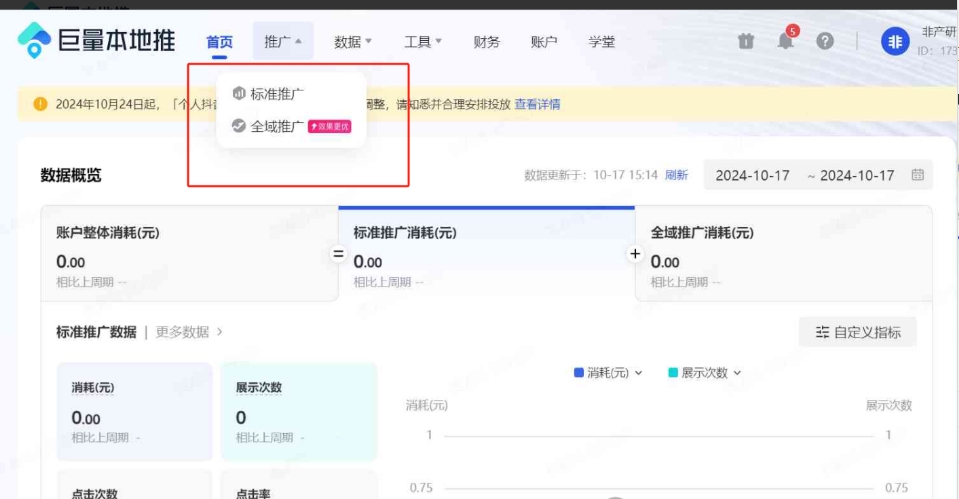The image size is (959, 499).
Task: Click the 更多数据 link
Action: coord(182,332)
